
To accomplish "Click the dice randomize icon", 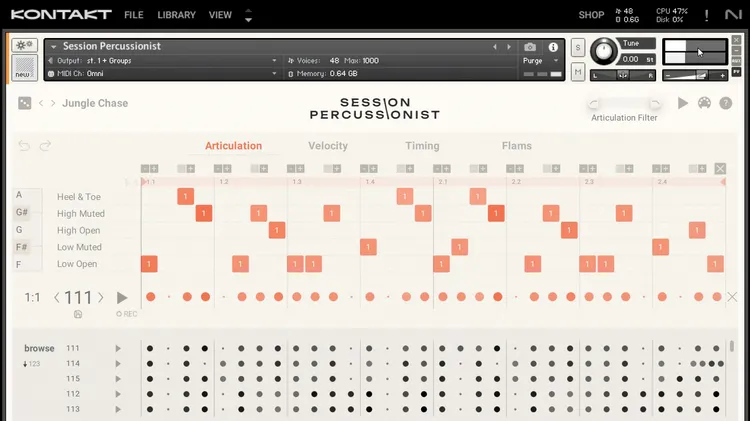I will tap(25, 103).
